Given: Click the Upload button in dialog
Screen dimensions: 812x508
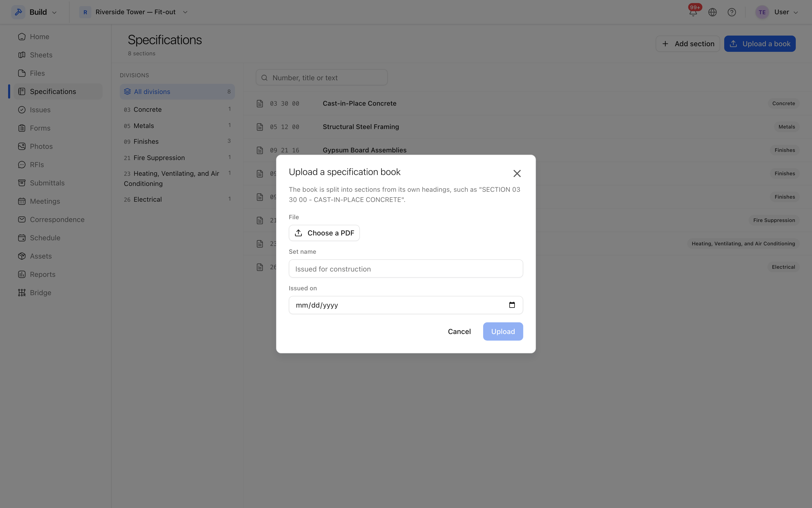Looking at the screenshot, I should pyautogui.click(x=503, y=332).
